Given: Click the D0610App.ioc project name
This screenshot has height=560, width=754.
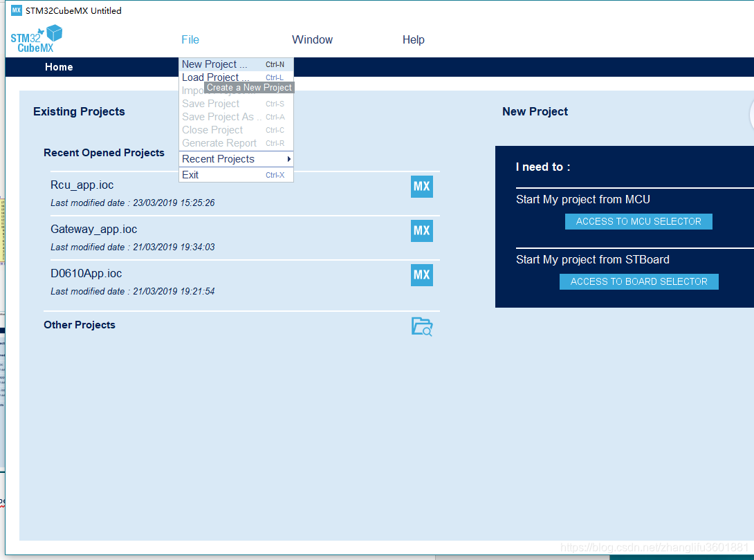Looking at the screenshot, I should pyautogui.click(x=86, y=274).
